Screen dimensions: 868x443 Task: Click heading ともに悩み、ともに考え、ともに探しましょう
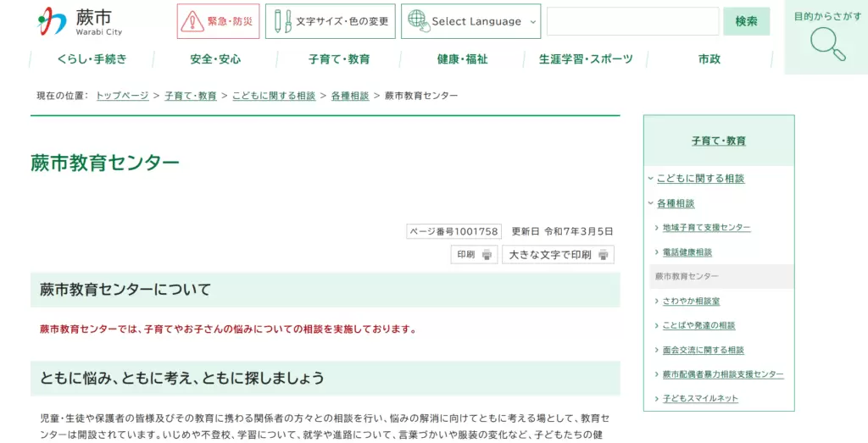click(182, 379)
